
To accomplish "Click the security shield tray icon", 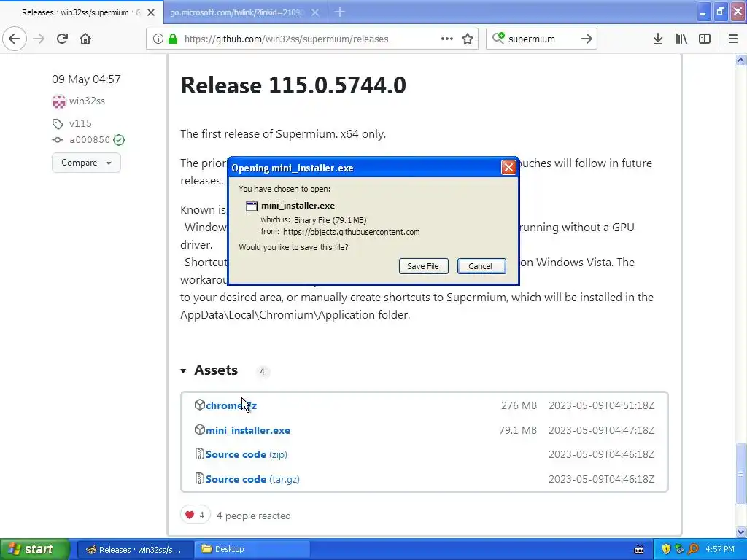I will (666, 550).
